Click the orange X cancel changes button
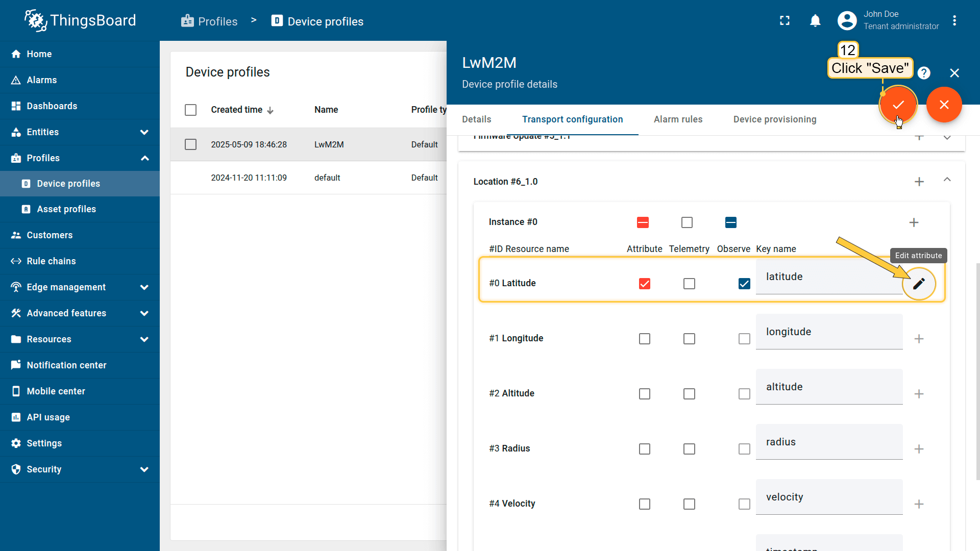This screenshot has height=551, width=980. coord(944,105)
